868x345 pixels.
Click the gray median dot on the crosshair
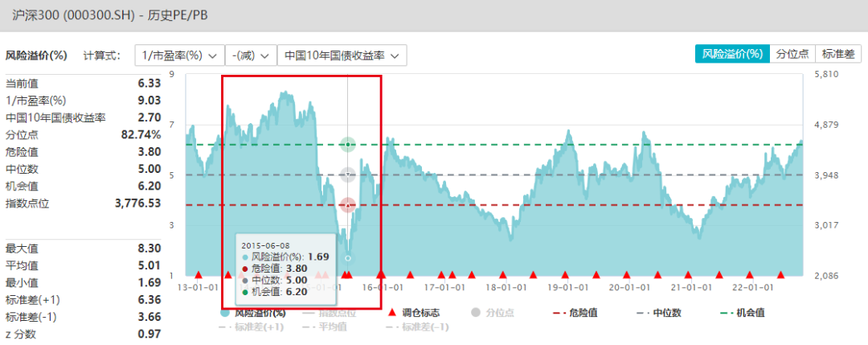pyautogui.click(x=347, y=175)
